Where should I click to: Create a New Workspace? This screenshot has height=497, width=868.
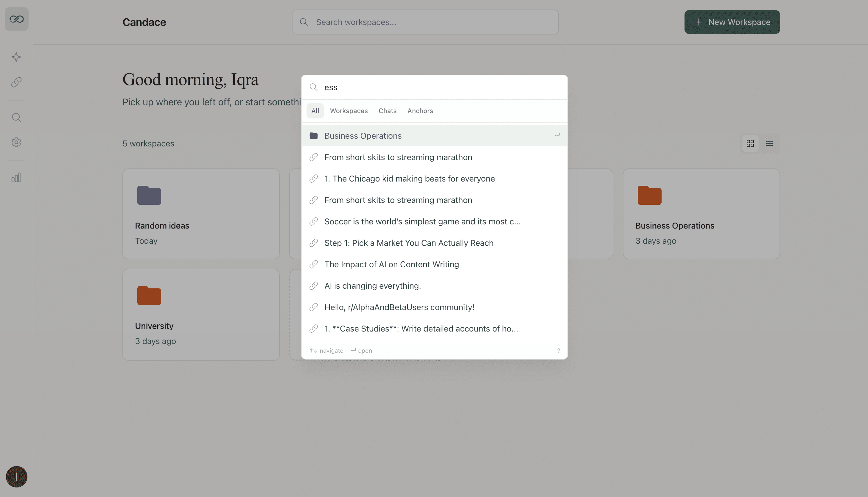732,22
